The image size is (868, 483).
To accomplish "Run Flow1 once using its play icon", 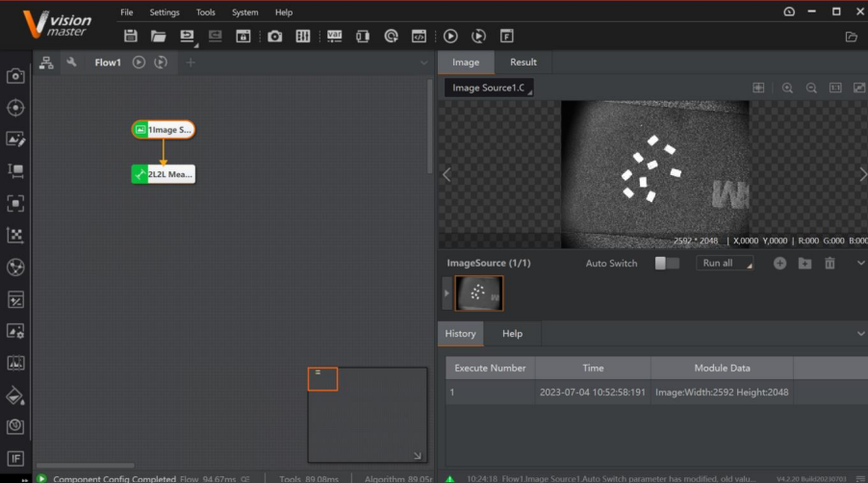I will tap(139, 62).
